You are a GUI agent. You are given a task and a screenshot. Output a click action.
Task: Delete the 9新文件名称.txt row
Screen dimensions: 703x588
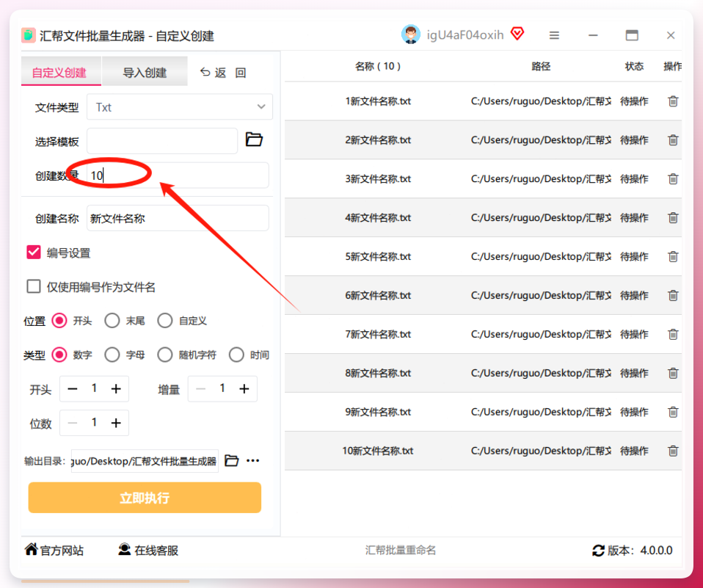click(672, 412)
